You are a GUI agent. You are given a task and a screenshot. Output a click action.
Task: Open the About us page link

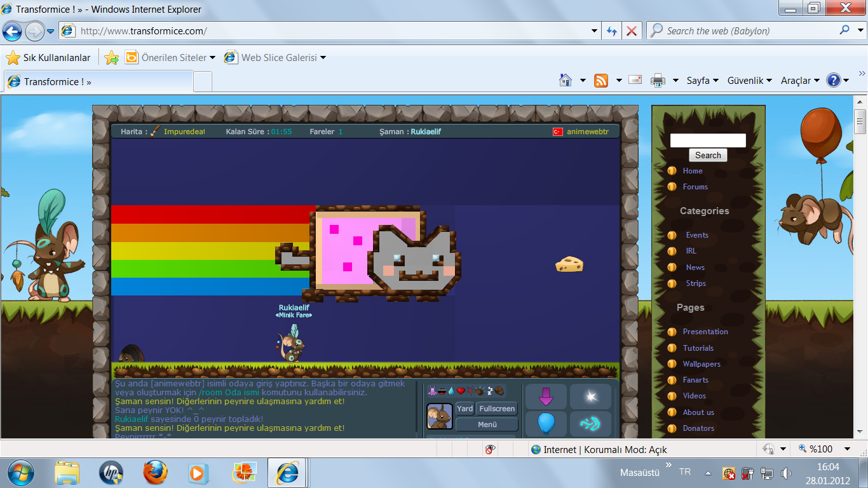pos(698,412)
